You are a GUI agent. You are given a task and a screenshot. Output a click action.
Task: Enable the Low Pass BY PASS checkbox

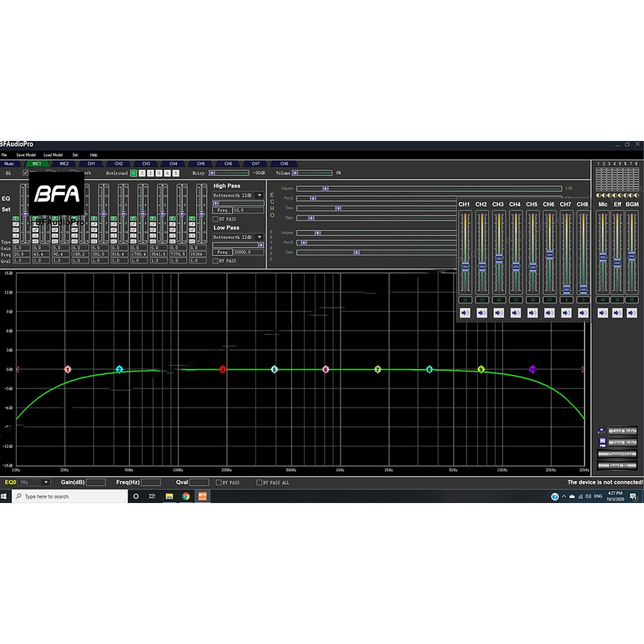[x=215, y=260]
